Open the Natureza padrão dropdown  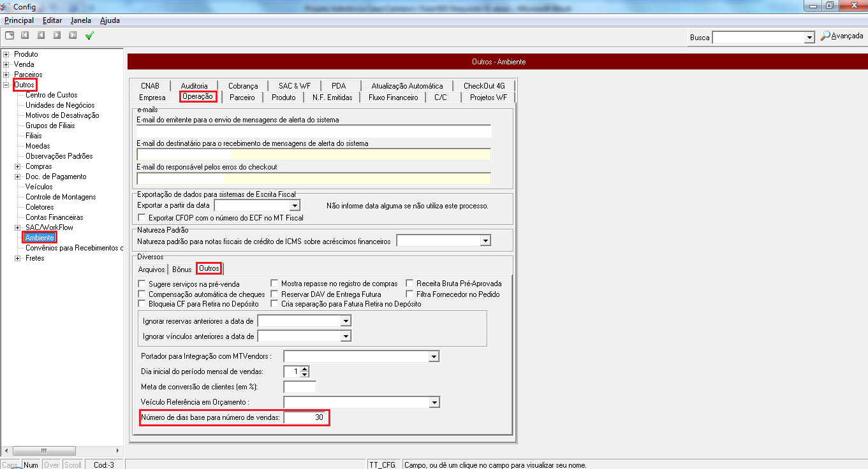coord(486,241)
